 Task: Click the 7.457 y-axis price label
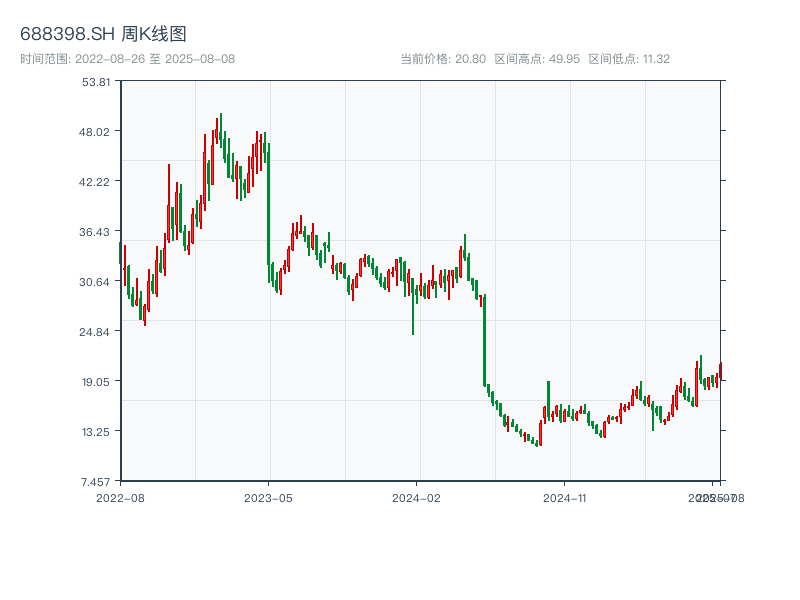point(97,482)
